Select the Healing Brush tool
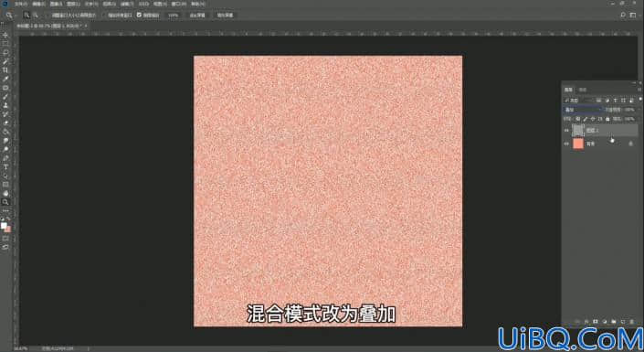The height and width of the screenshot is (352, 644). click(5, 88)
